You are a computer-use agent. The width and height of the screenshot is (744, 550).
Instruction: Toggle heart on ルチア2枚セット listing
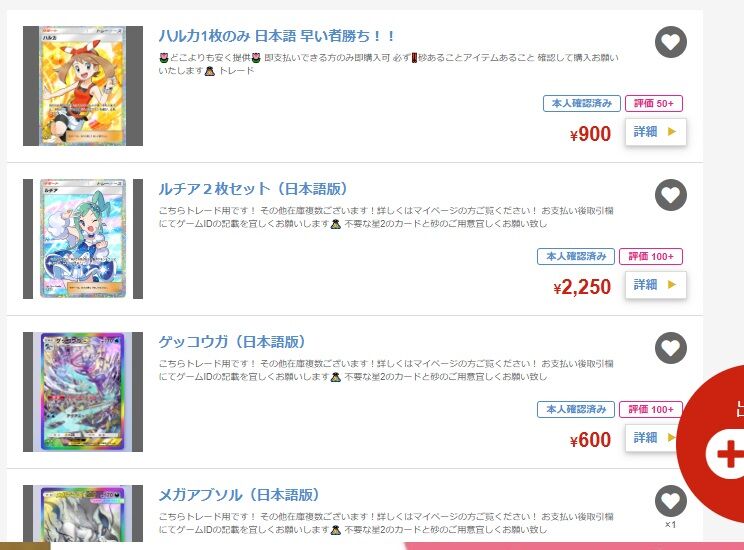click(x=670, y=195)
